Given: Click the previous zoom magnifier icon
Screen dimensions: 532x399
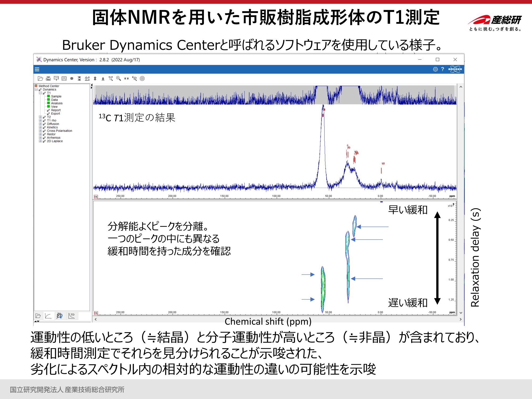Looking at the screenshot, I should [x=135, y=78].
